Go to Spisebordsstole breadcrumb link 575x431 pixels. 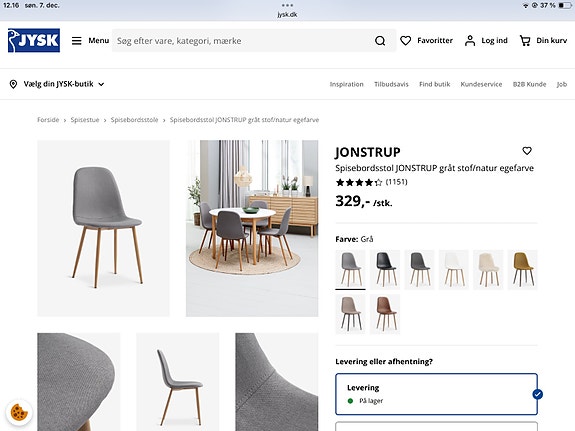click(134, 120)
